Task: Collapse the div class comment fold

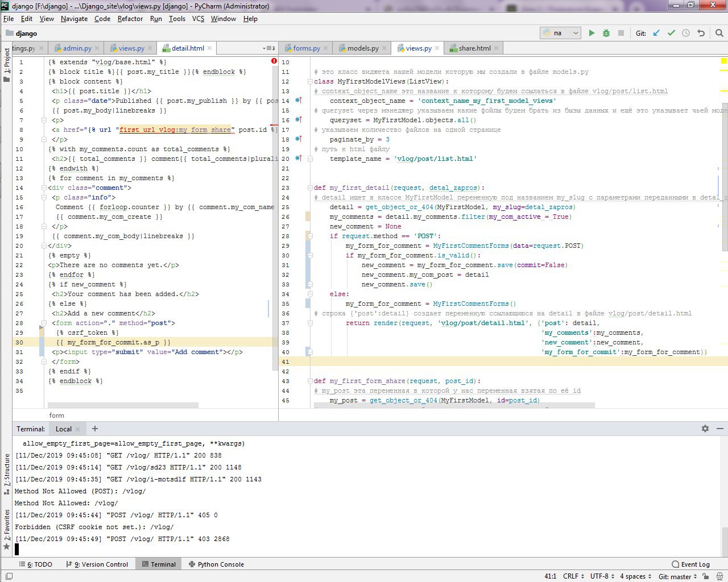Action: pos(43,188)
